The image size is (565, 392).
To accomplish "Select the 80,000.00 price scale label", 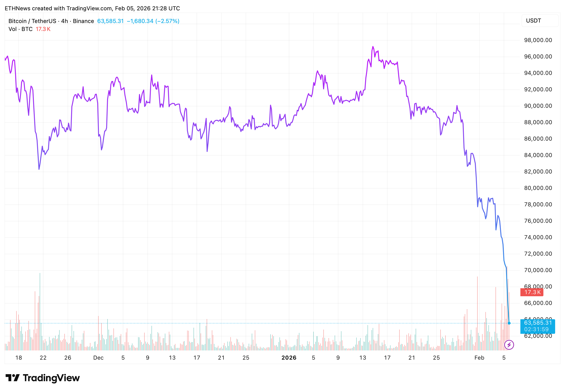I will coord(538,188).
